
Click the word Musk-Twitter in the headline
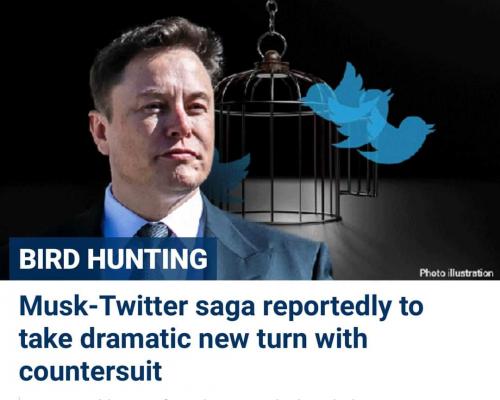(x=104, y=306)
